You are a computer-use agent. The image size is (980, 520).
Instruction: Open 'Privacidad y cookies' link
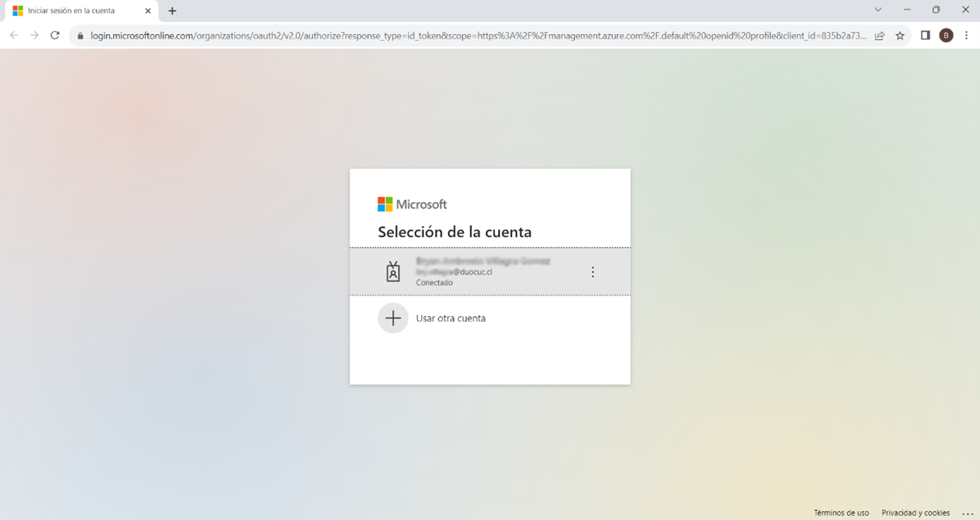click(x=915, y=513)
